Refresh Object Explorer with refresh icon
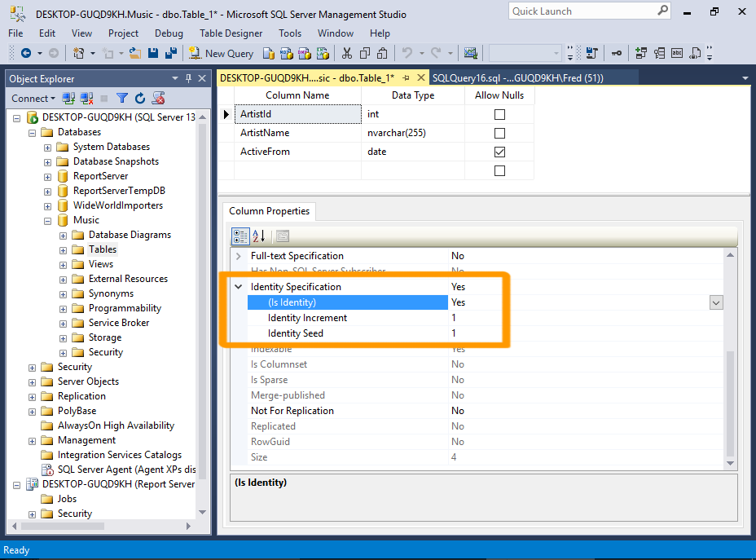This screenshot has height=560, width=756. coord(140,98)
